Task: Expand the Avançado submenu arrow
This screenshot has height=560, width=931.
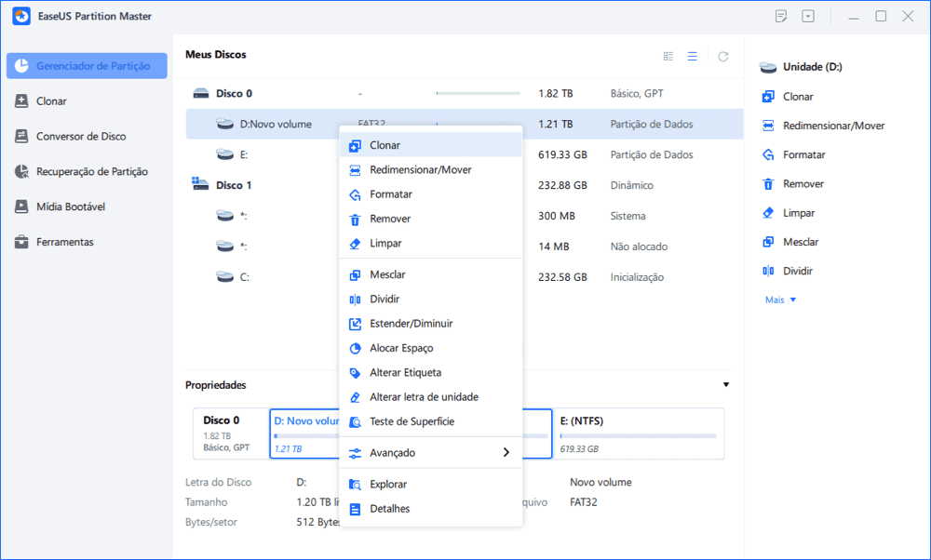Action: pos(506,453)
